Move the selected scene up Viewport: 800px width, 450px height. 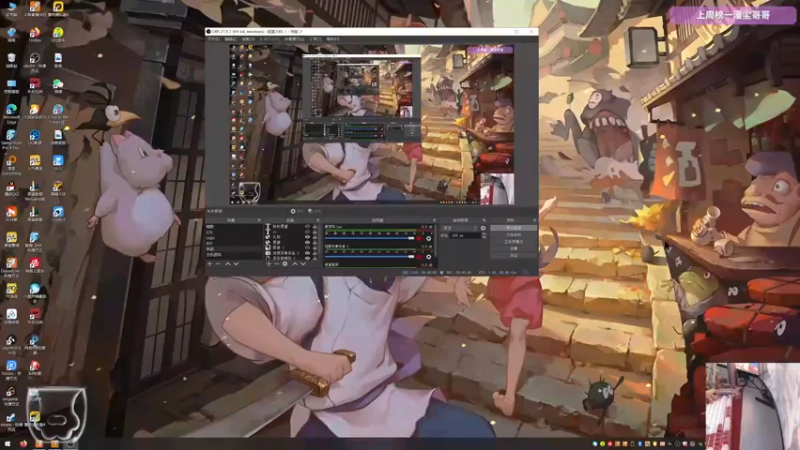click(228, 264)
